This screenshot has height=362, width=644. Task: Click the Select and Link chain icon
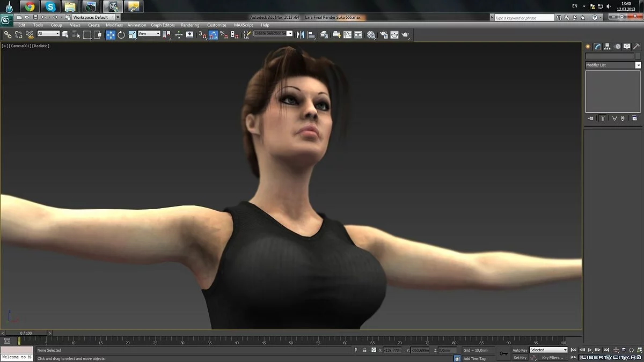[x=8, y=35]
